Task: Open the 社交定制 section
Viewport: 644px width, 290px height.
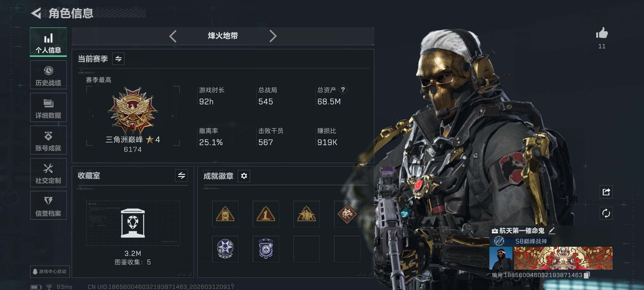Action: click(x=48, y=173)
